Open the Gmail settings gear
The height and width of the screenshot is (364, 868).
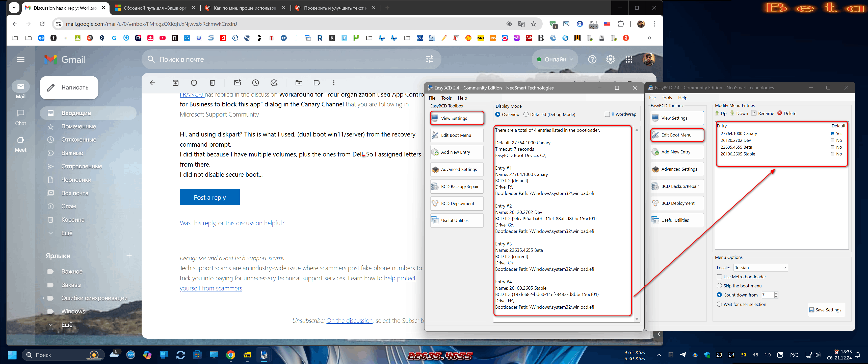pos(610,59)
